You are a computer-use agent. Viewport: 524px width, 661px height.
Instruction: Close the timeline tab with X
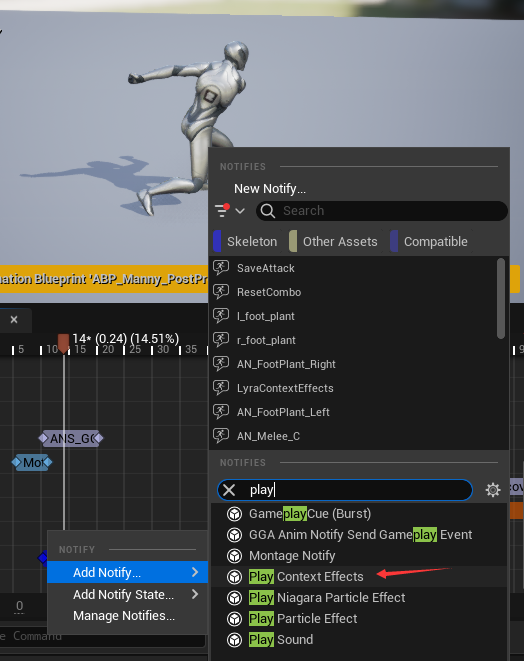[14, 320]
